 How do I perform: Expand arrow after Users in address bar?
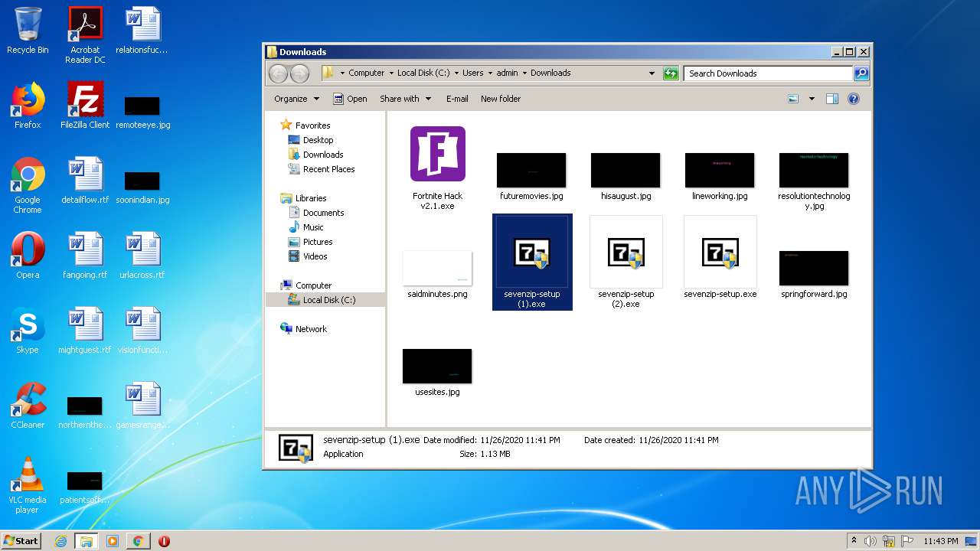(x=490, y=73)
